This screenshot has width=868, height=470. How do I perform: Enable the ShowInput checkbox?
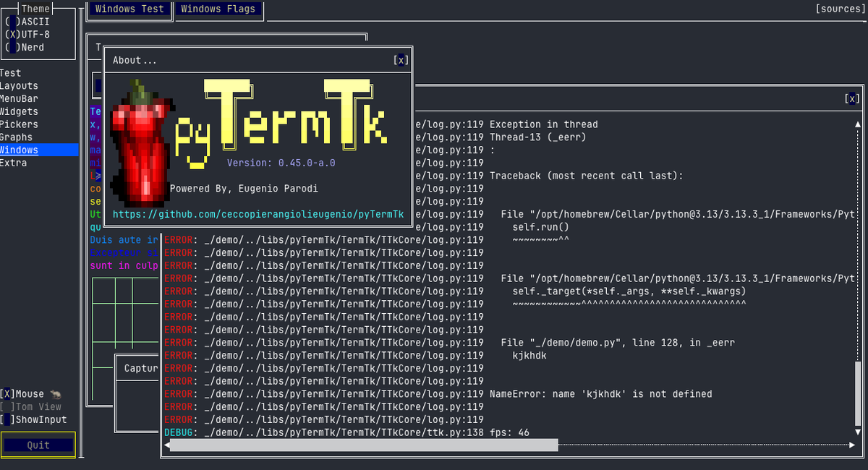click(8, 420)
